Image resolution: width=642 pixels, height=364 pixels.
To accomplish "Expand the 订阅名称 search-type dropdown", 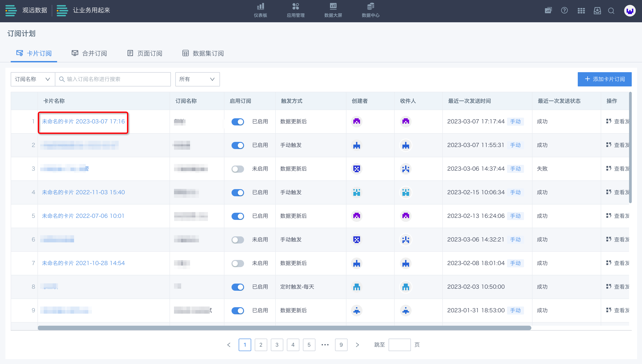I will pyautogui.click(x=33, y=79).
